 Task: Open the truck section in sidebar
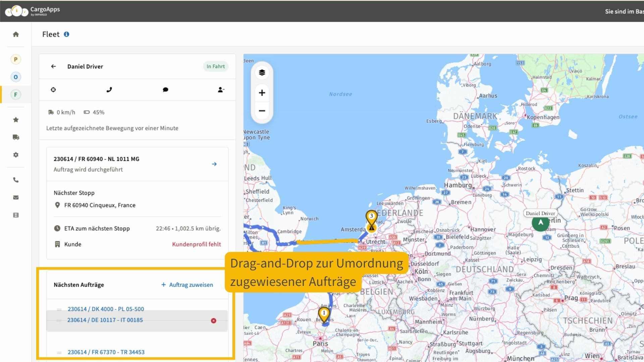coord(16,137)
